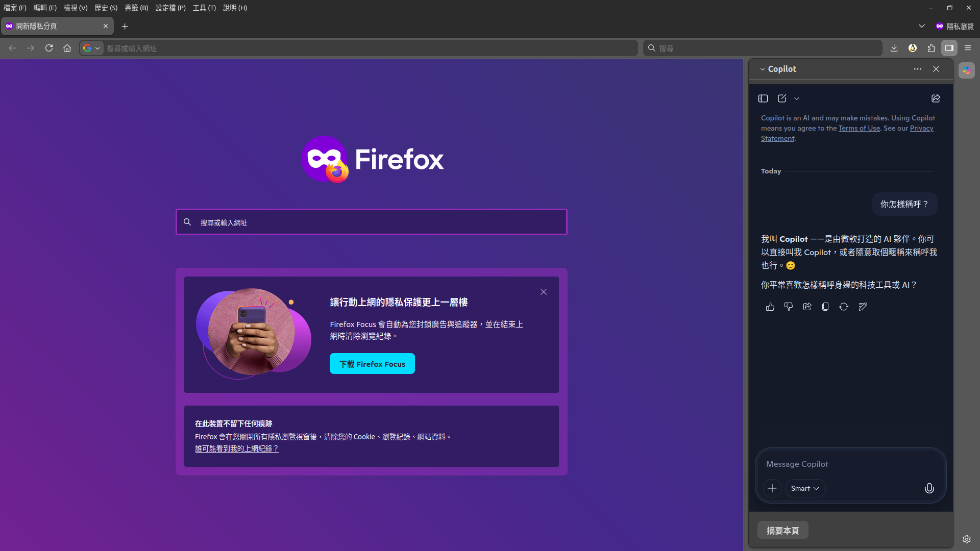Start voice input with microphone

coord(929,488)
